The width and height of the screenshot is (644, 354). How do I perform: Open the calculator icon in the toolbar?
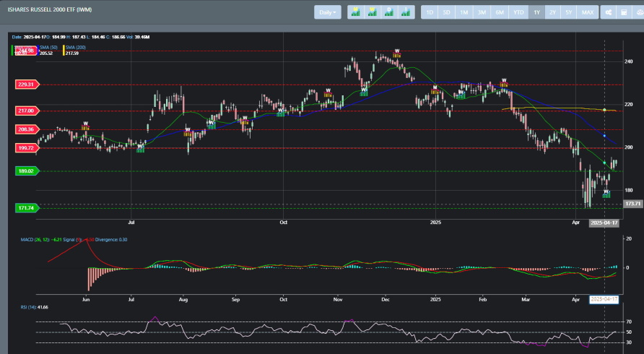point(624,12)
